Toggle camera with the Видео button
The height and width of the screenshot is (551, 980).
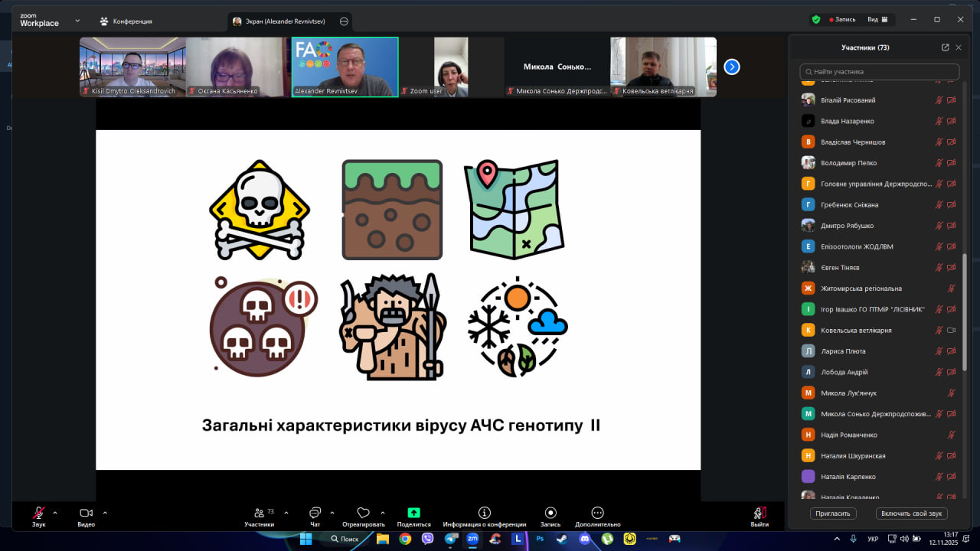[86, 513]
